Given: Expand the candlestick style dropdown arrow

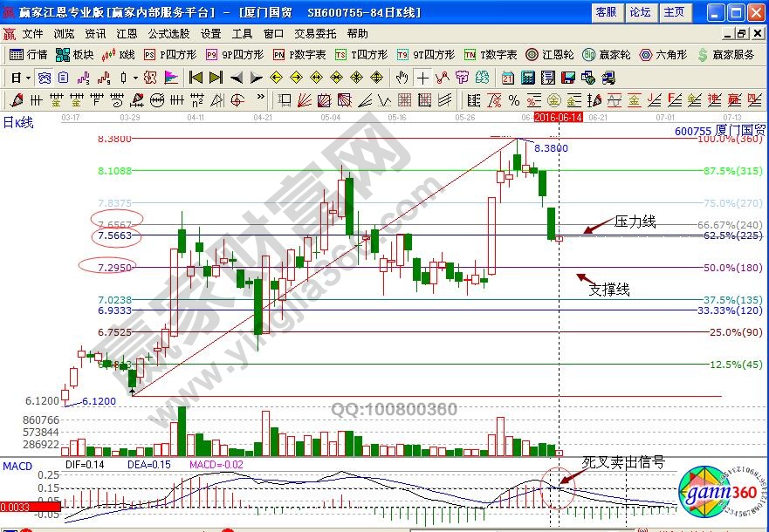Looking at the screenshot, I should click(x=136, y=77).
